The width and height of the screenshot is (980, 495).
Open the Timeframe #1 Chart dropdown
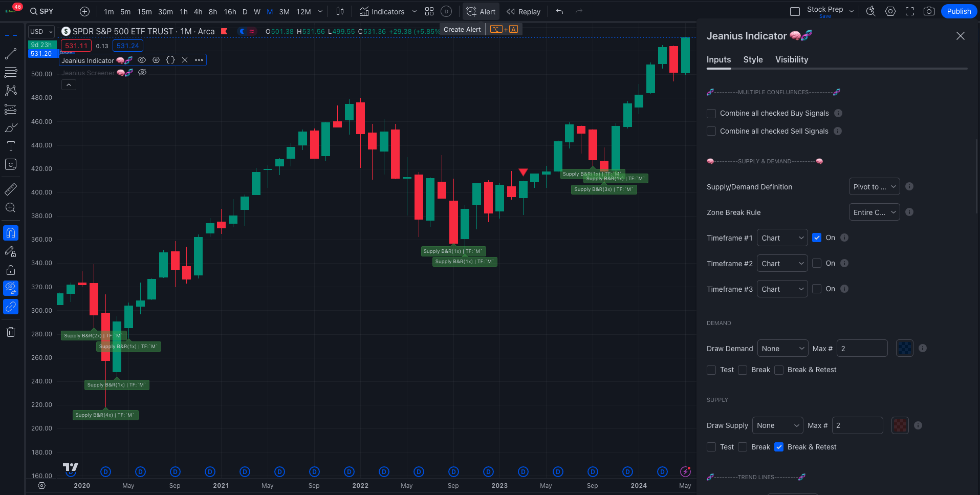point(782,238)
